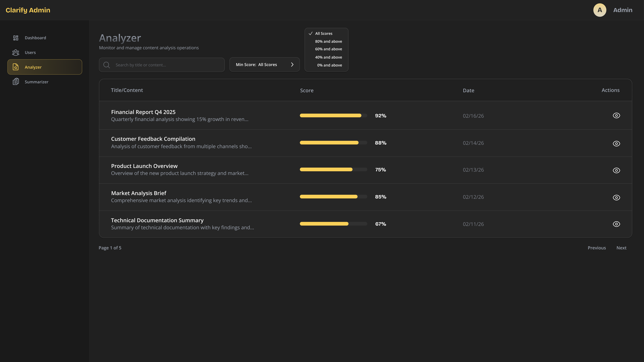The width and height of the screenshot is (644, 362).
Task: Click the 92% score progress bar
Action: [x=333, y=115]
